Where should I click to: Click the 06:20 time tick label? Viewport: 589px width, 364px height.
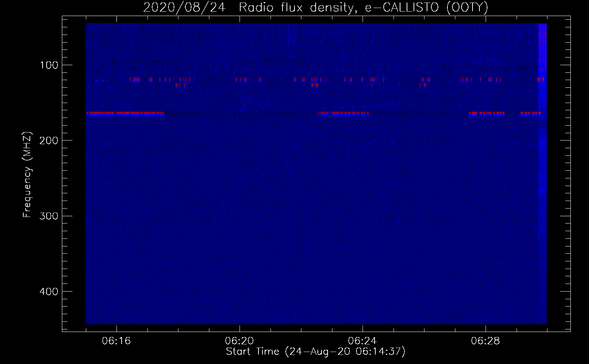click(x=240, y=341)
